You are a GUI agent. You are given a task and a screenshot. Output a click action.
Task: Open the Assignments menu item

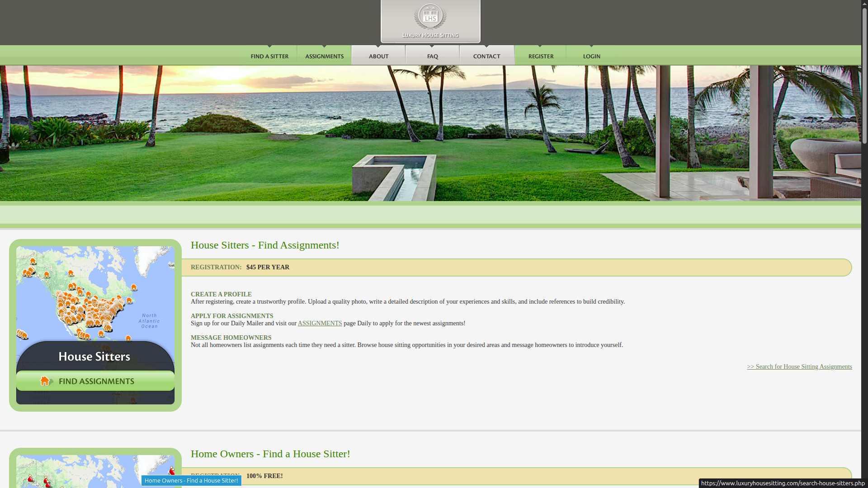(x=324, y=56)
